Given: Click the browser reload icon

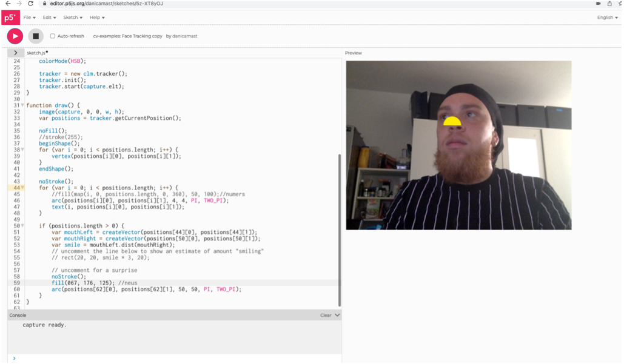Looking at the screenshot, I should [32, 4].
